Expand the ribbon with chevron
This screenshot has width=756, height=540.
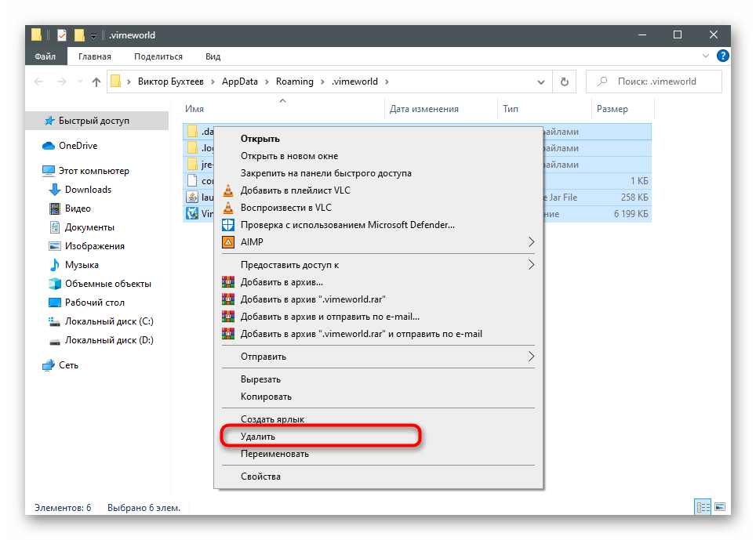click(x=705, y=56)
